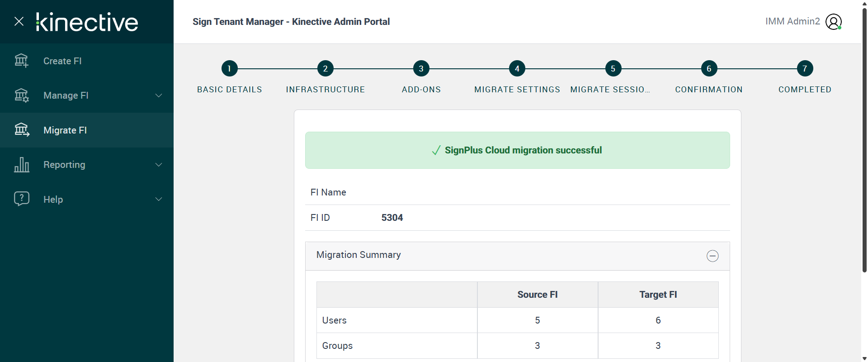Click the Reporting bar chart icon
Screen dimensions: 868x362
coord(21,165)
